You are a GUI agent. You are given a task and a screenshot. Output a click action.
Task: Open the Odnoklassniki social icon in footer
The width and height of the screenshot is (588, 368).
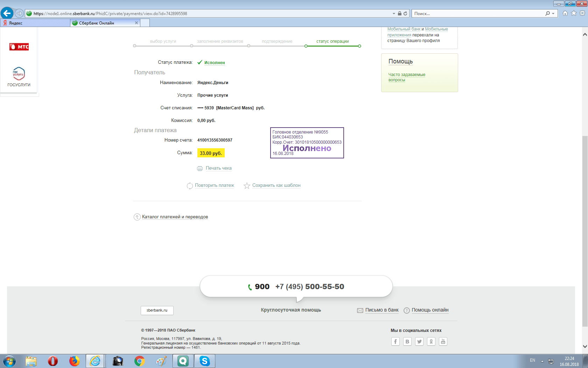coord(431,341)
